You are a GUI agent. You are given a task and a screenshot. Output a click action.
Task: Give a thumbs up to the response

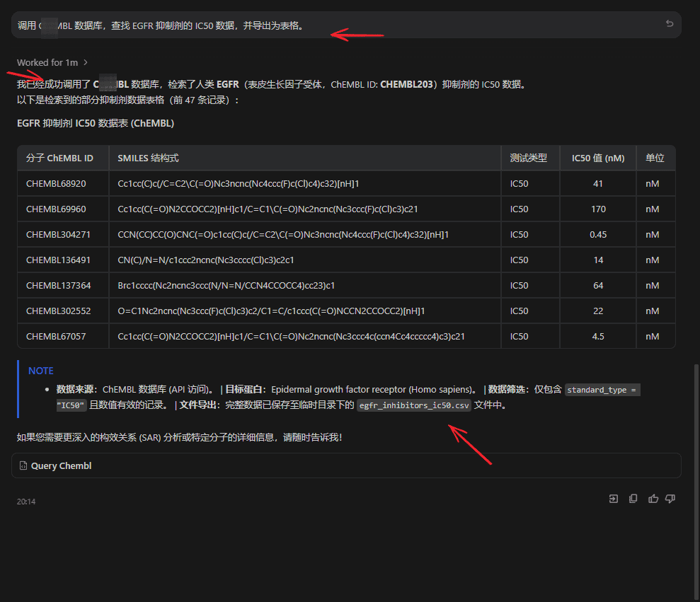653,499
